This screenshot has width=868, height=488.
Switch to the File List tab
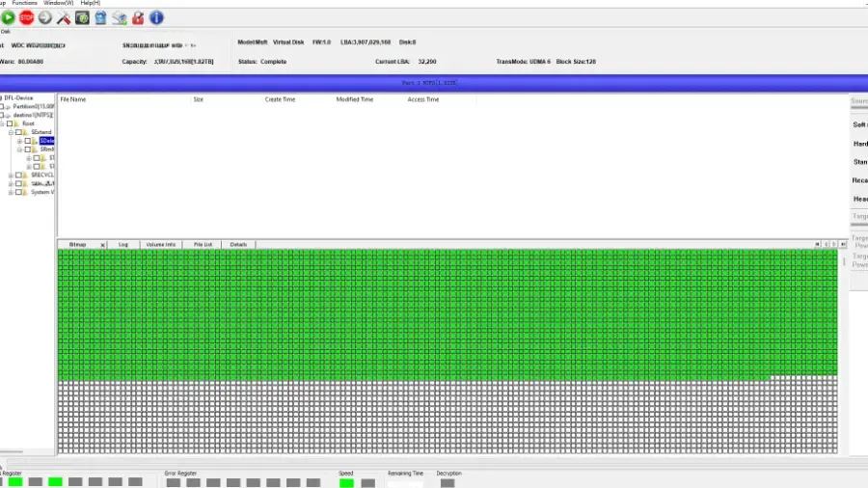click(203, 245)
